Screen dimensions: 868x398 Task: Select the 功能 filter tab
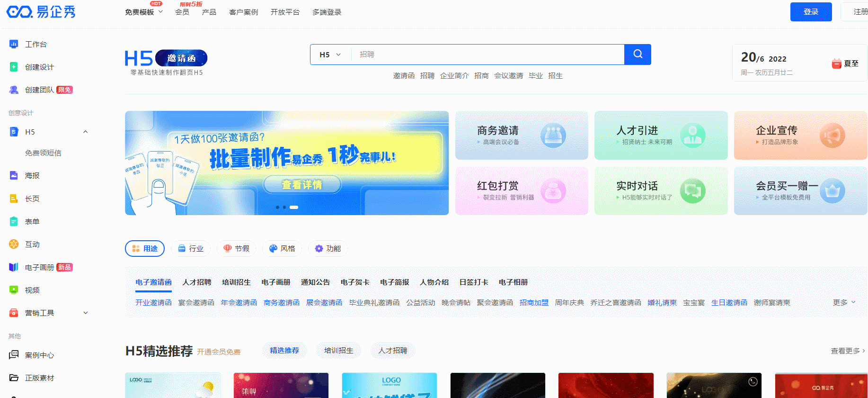(x=328, y=248)
